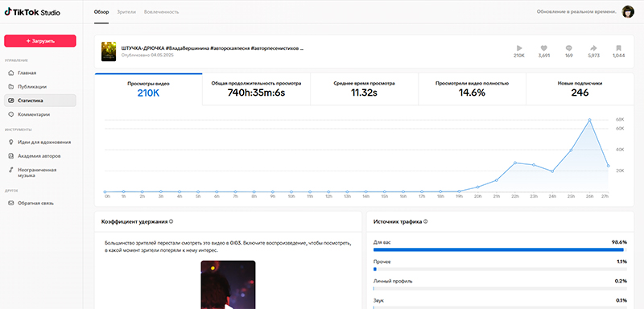The height and width of the screenshot is (309, 644).
Task: Click the 26h peak point on chart
Action: (589, 120)
